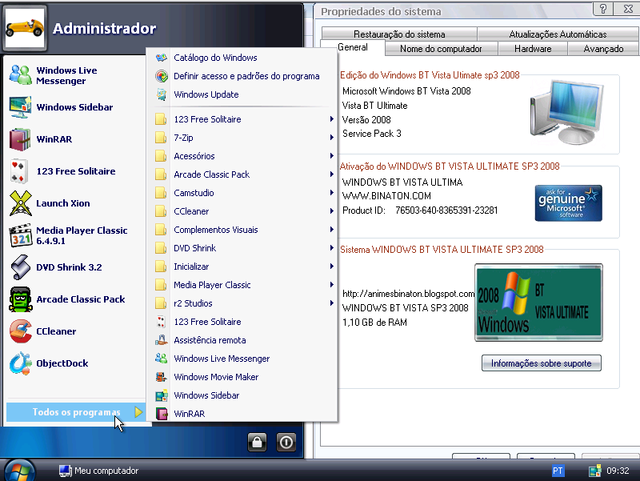This screenshot has height=481, width=640.
Task: Launch CCleaner from pinned list
Action: (76, 331)
